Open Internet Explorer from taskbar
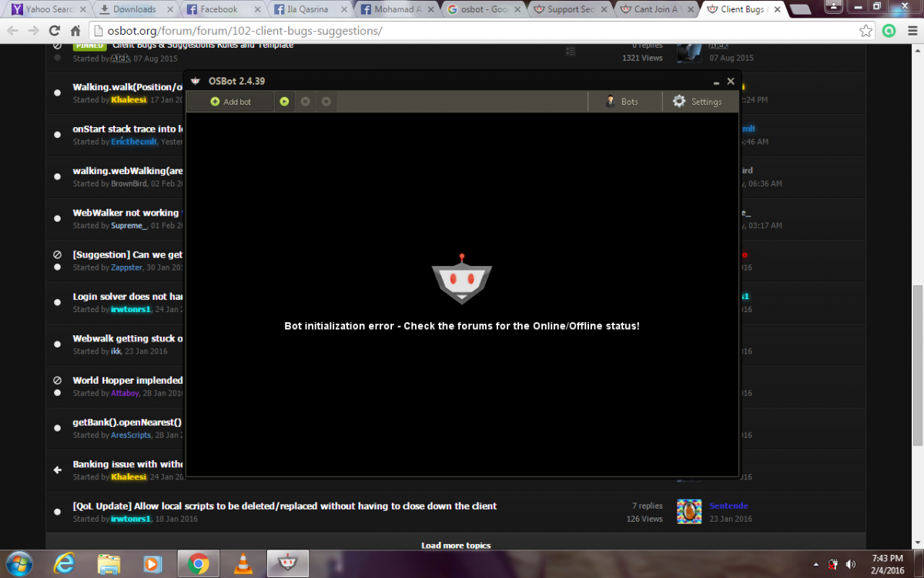924x578 pixels. pyautogui.click(x=65, y=564)
